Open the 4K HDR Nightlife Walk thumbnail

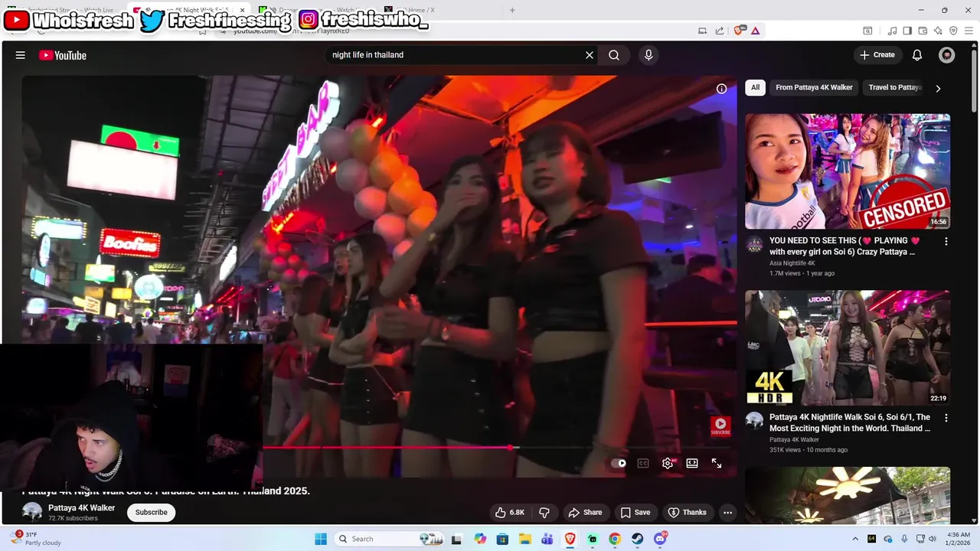848,347
